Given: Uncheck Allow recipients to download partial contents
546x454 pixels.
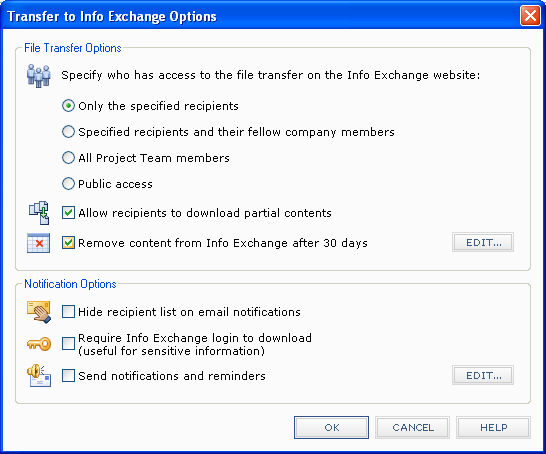Looking at the screenshot, I should pos(68,213).
